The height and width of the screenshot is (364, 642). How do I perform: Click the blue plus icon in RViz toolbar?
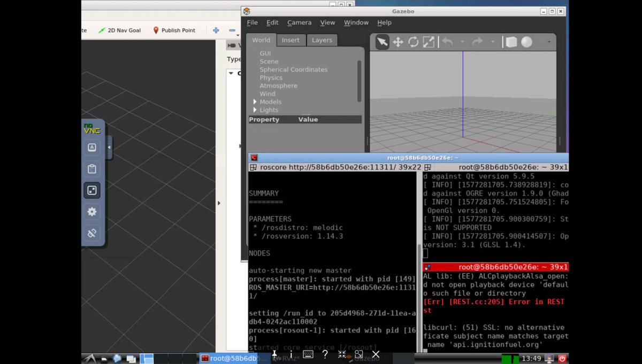(216, 30)
